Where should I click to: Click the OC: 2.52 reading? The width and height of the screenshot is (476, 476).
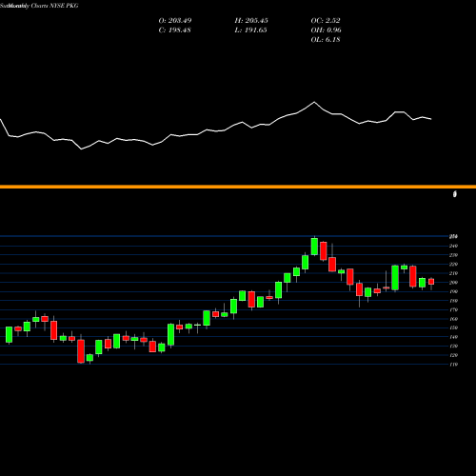point(326,21)
